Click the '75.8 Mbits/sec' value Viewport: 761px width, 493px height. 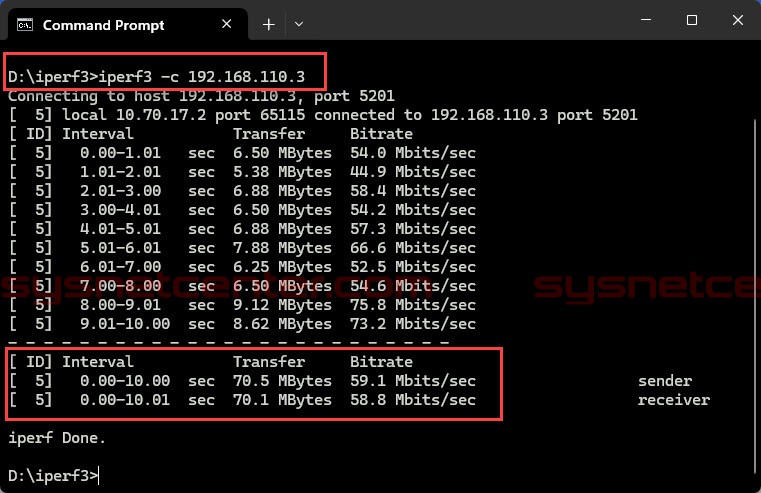[x=413, y=304]
